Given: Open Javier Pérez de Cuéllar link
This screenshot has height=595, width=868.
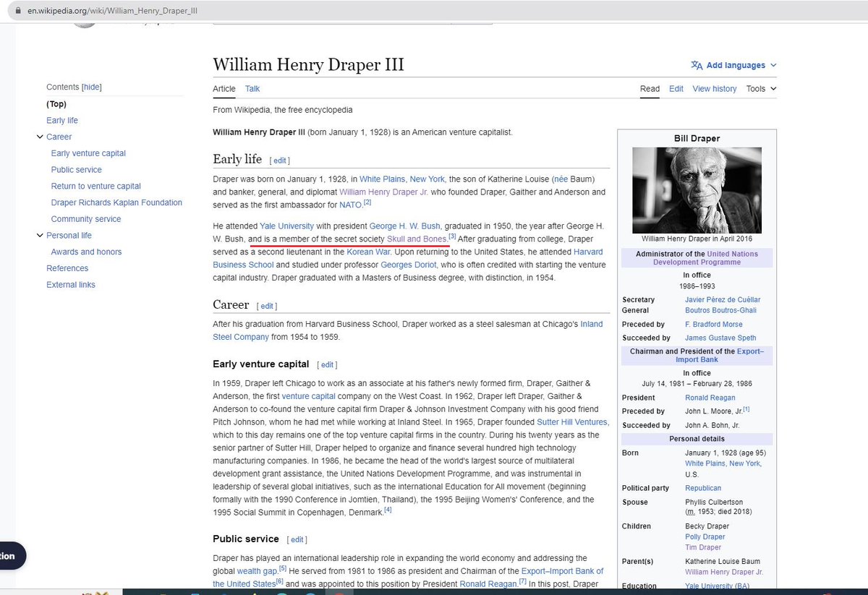Looking at the screenshot, I should [723, 300].
